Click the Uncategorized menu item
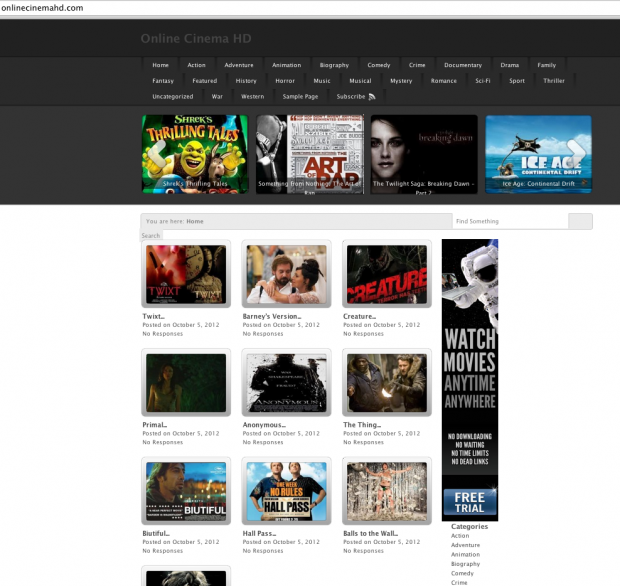Viewport: 620px width, 586px height. (x=173, y=96)
